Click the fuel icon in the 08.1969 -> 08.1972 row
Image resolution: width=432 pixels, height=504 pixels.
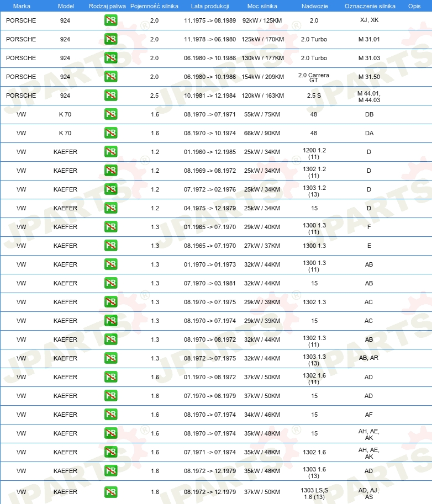(x=110, y=171)
